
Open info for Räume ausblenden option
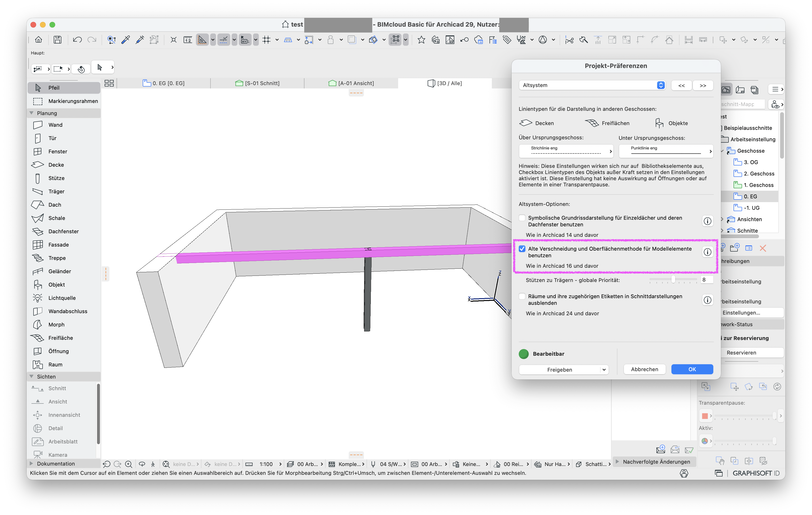tap(707, 300)
